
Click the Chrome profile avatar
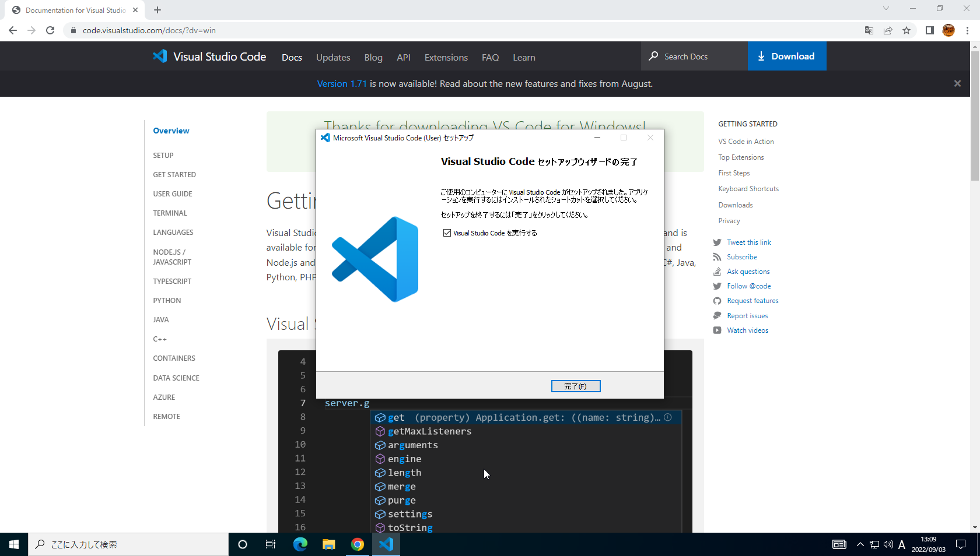point(949,30)
